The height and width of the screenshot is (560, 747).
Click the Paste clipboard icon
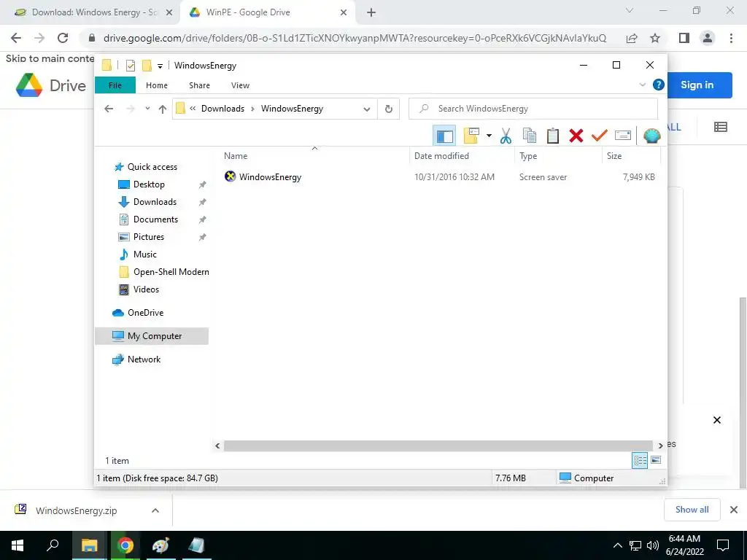pyautogui.click(x=553, y=136)
